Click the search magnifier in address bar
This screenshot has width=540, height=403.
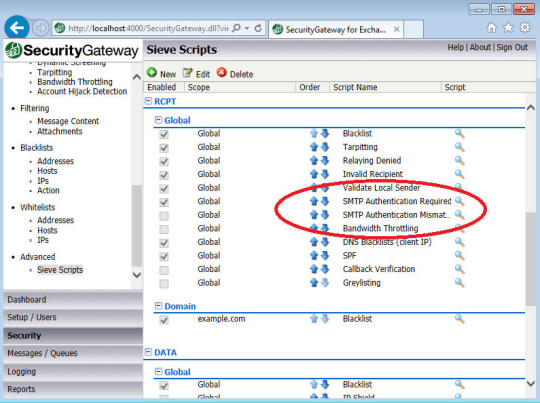tap(237, 28)
